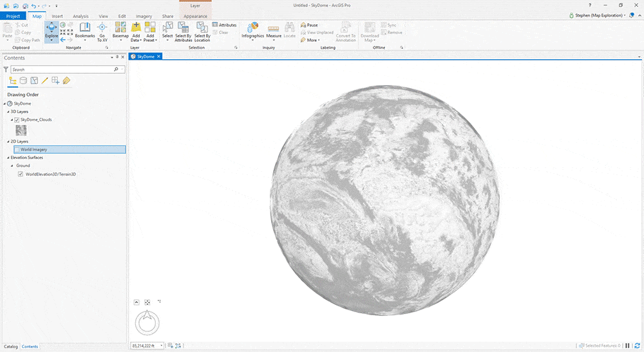Open the Bookmarks gallery

click(84, 31)
